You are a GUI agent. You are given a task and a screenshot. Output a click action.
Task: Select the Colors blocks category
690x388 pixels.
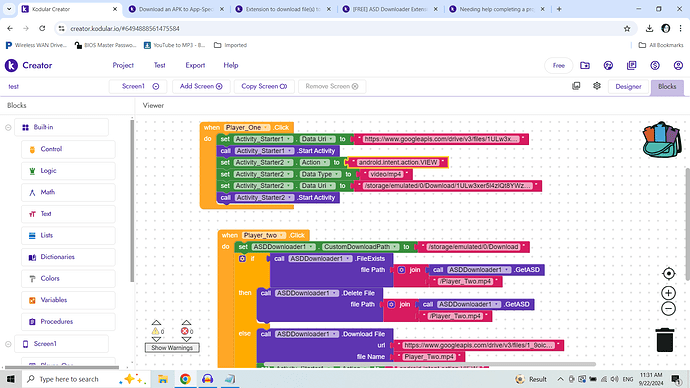point(68,278)
